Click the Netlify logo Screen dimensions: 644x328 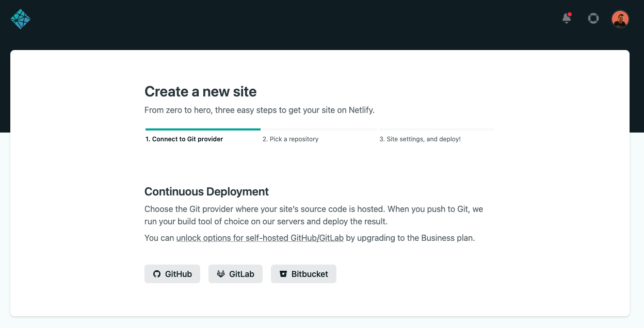(x=21, y=19)
